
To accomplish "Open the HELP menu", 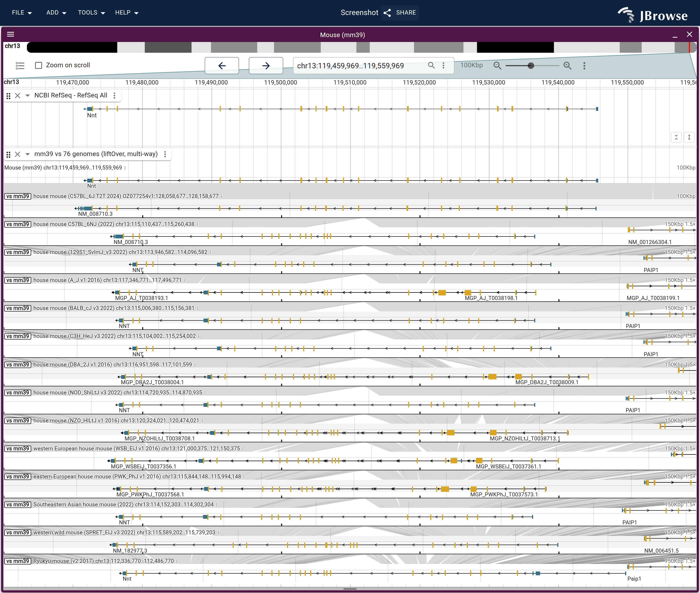I will pos(127,13).
